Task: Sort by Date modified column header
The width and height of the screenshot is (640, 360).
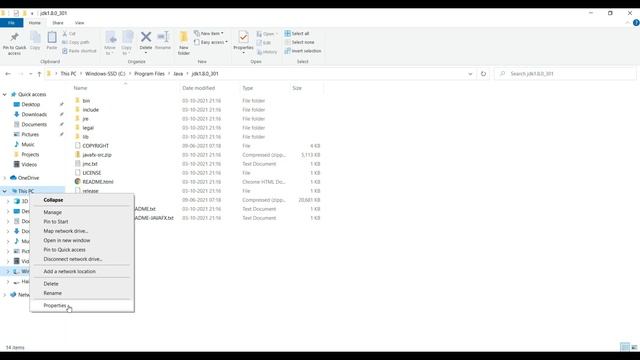Action: (198, 88)
